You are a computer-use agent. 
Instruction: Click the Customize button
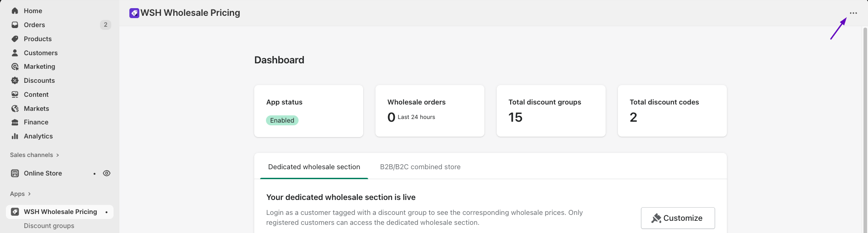click(678, 218)
